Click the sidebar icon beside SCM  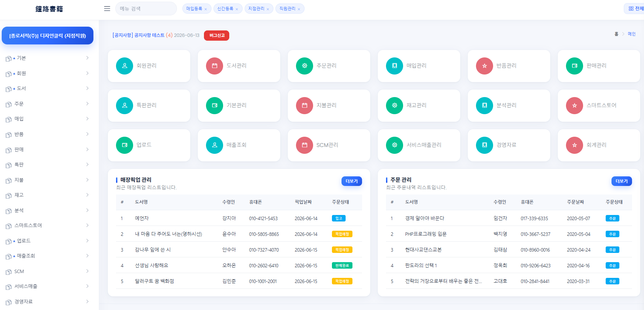pos(9,272)
